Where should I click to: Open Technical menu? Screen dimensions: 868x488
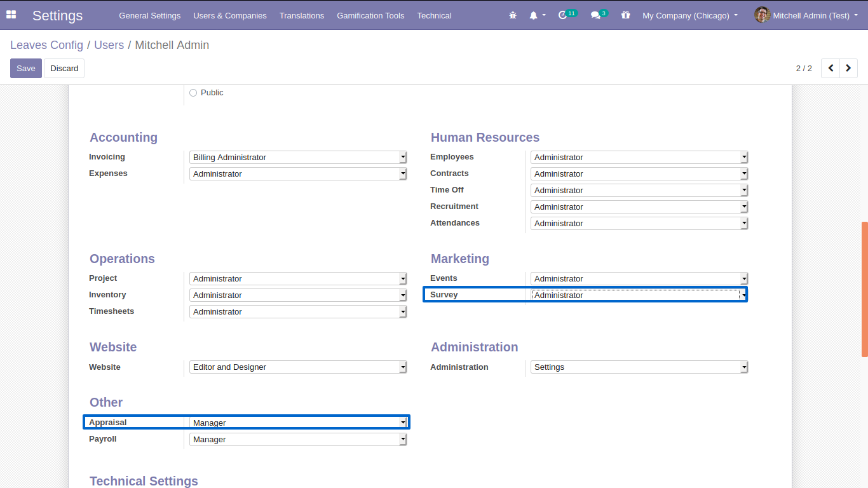point(434,15)
